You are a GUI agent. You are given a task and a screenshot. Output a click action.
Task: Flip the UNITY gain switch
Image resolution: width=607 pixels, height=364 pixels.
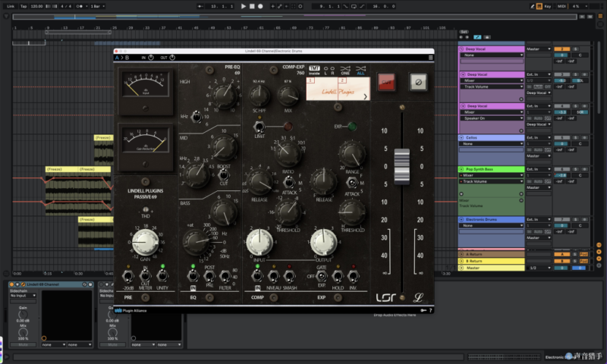coord(162,276)
